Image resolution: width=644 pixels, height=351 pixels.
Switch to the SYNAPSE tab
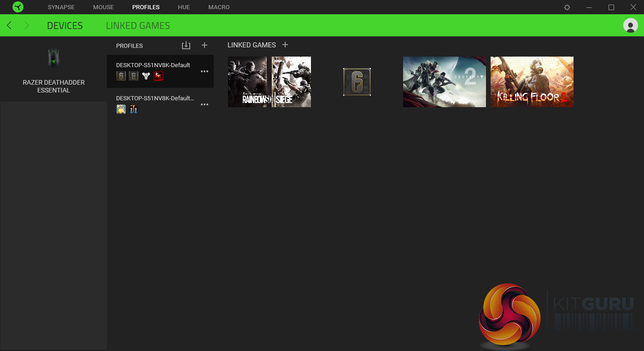[x=61, y=7]
